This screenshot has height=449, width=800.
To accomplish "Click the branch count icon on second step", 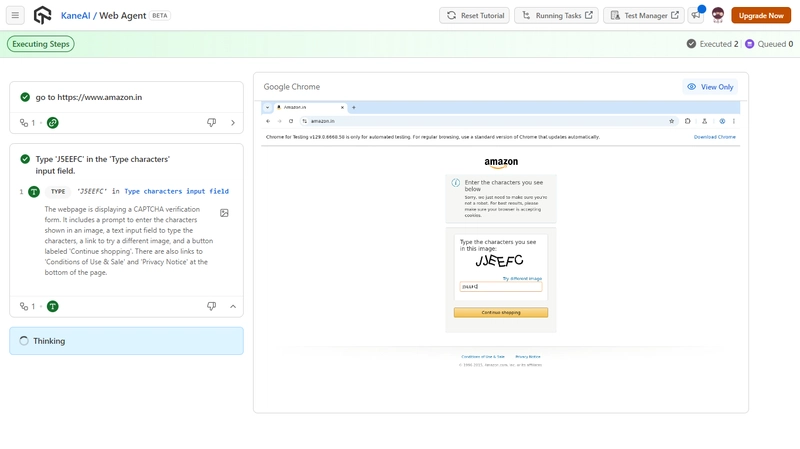I will coord(24,306).
